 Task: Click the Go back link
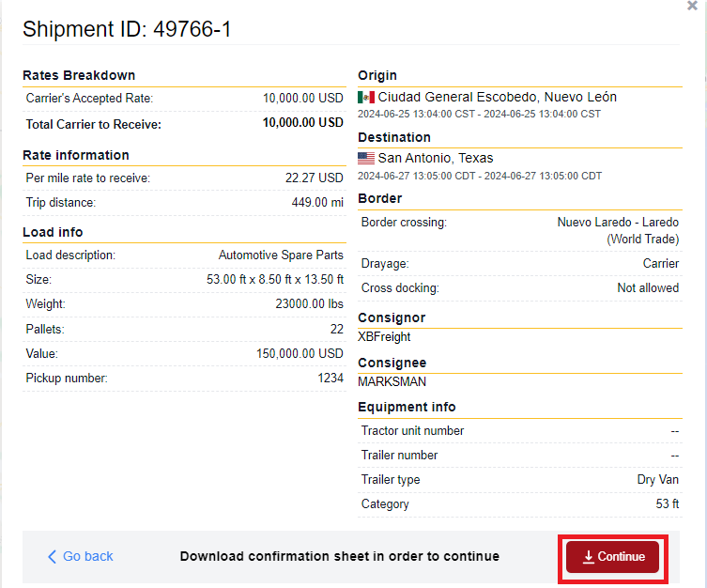pos(80,556)
